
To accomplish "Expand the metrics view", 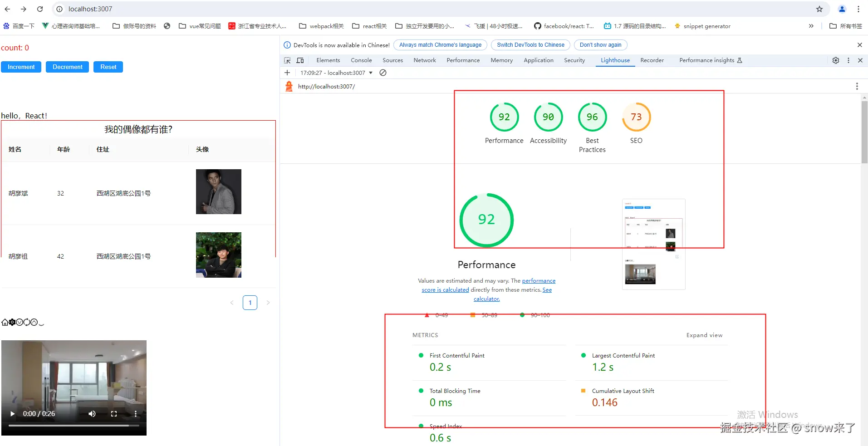I will 704,335.
